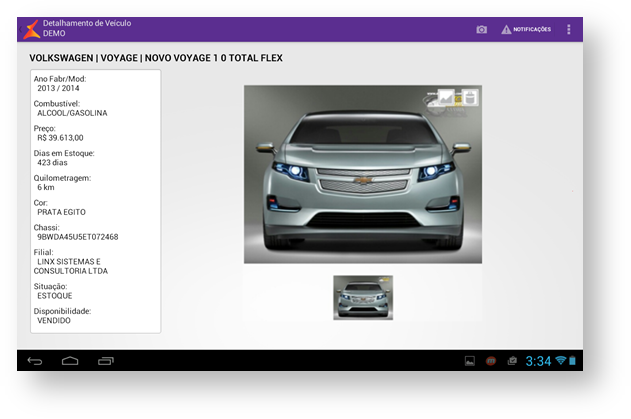
Task: Tap the Android recent apps button
Action: pyautogui.click(x=106, y=361)
